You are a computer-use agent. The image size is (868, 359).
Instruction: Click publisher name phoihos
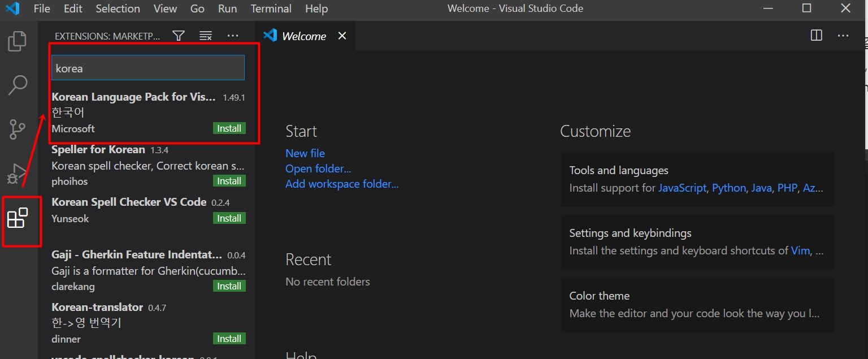[x=70, y=181]
